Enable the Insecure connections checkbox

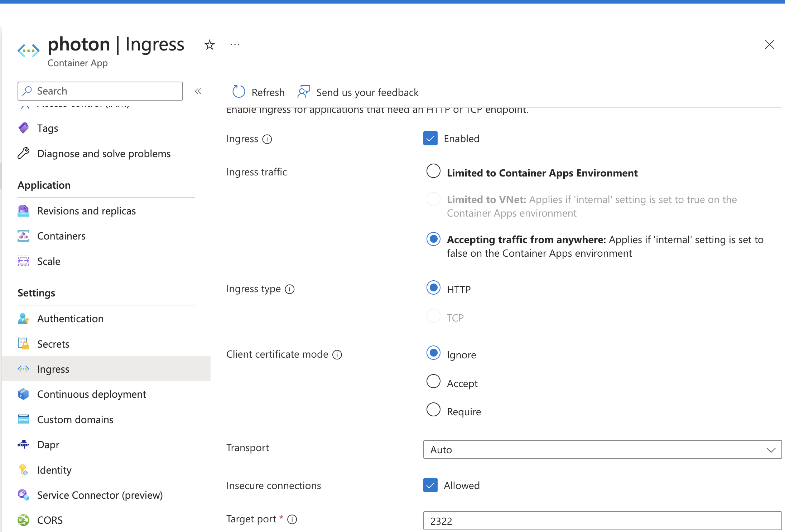pos(430,485)
